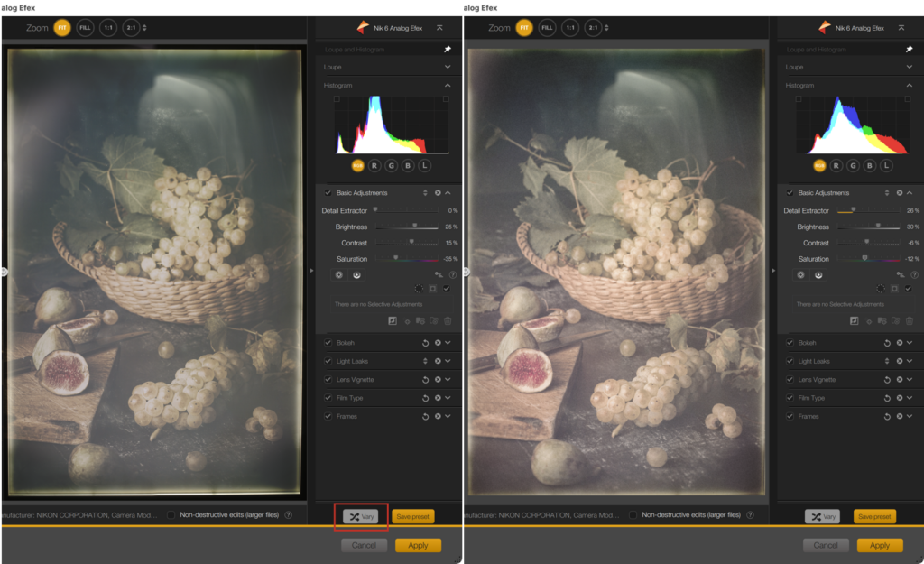924x564 pixels.
Task: Collapse the Histogram section in left window
Action: coord(448,86)
